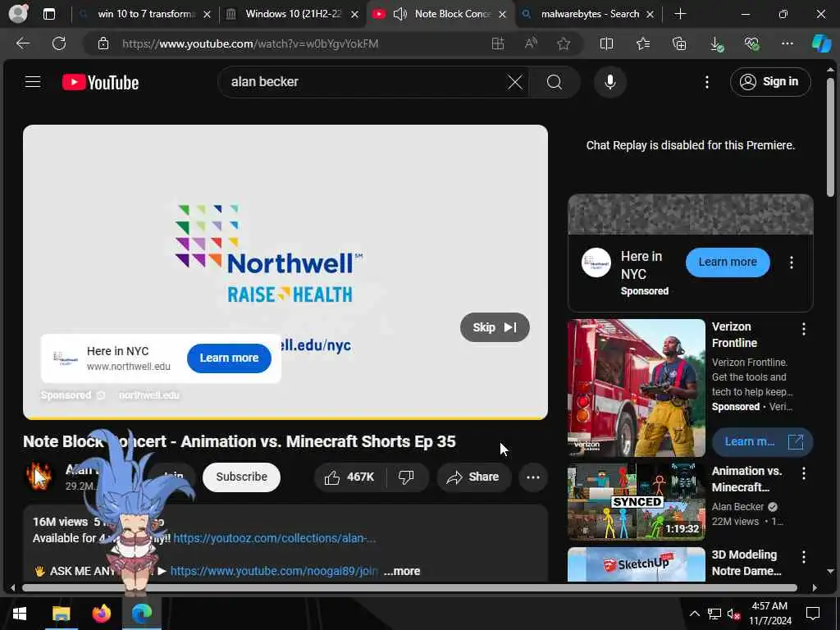The height and width of the screenshot is (630, 840).
Task: Open the youtube.com/noogai89/join link
Action: click(274, 571)
